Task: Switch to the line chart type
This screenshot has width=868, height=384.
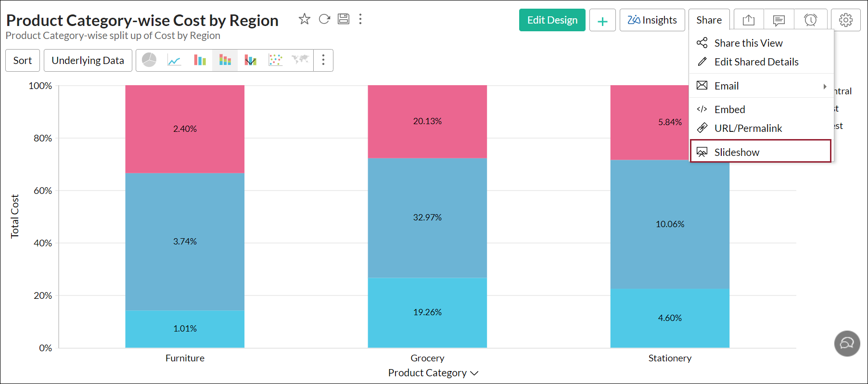Action: pos(174,60)
